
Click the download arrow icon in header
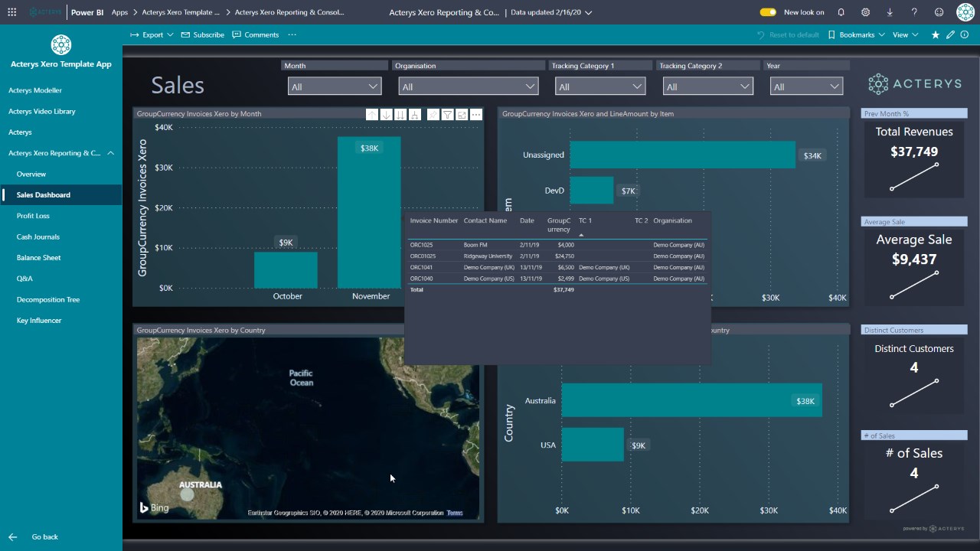pyautogui.click(x=890, y=12)
